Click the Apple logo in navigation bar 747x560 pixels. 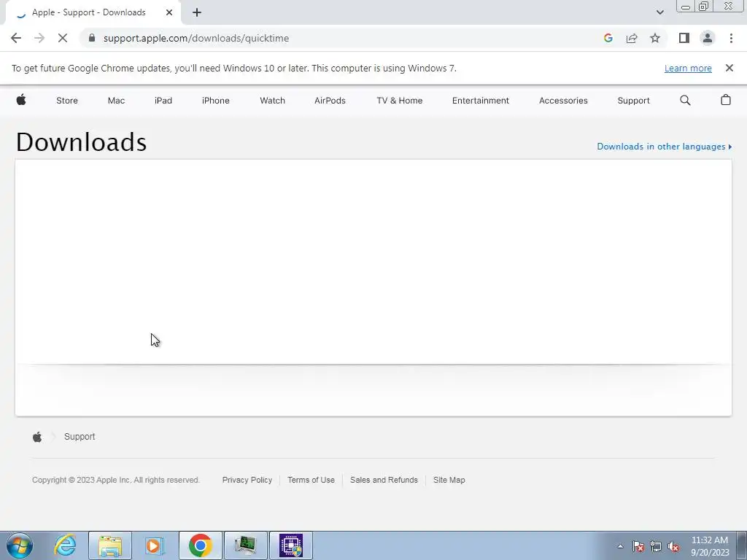point(21,100)
